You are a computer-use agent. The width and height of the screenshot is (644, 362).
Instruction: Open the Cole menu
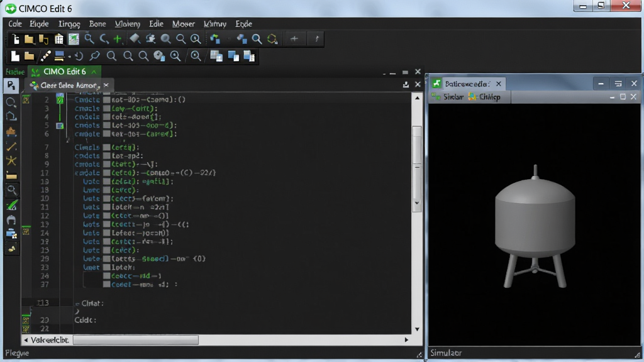click(15, 24)
